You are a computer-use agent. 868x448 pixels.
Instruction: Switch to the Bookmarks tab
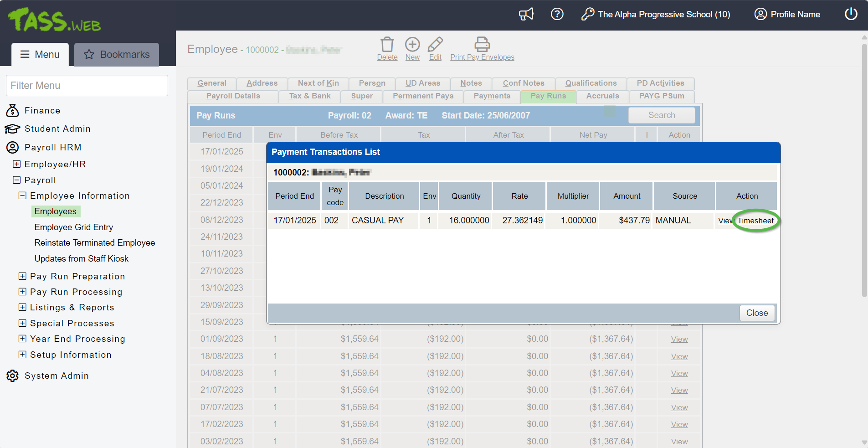point(117,55)
